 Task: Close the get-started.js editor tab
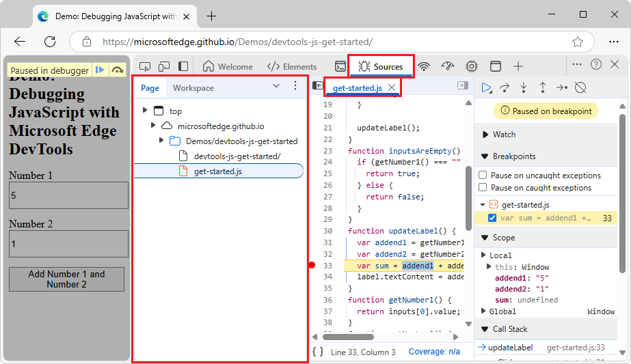[x=392, y=87]
